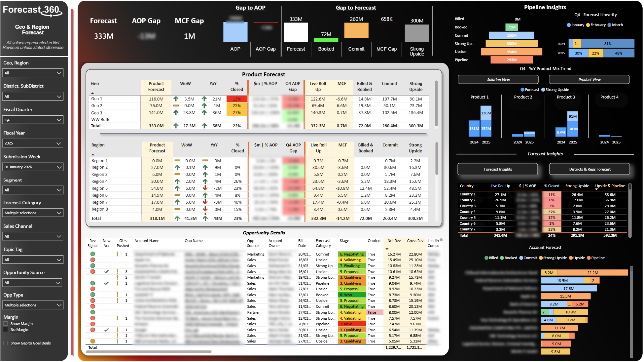
Task: Check the No Margin option
Action: (x=5, y=330)
